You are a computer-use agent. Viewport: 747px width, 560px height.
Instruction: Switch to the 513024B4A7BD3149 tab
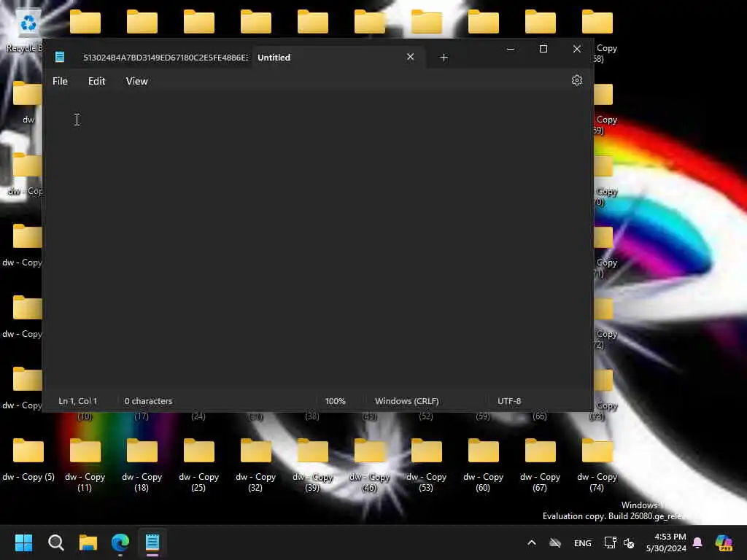pos(166,58)
